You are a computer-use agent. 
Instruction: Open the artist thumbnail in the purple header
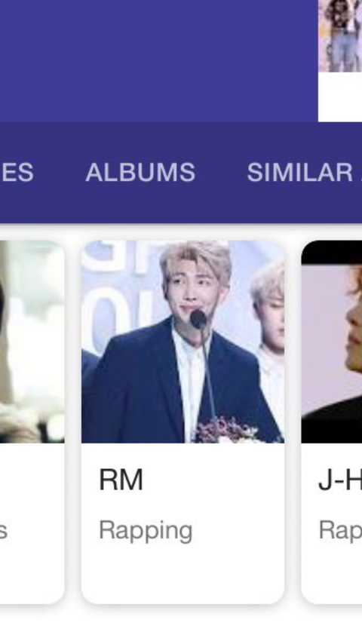(340, 35)
